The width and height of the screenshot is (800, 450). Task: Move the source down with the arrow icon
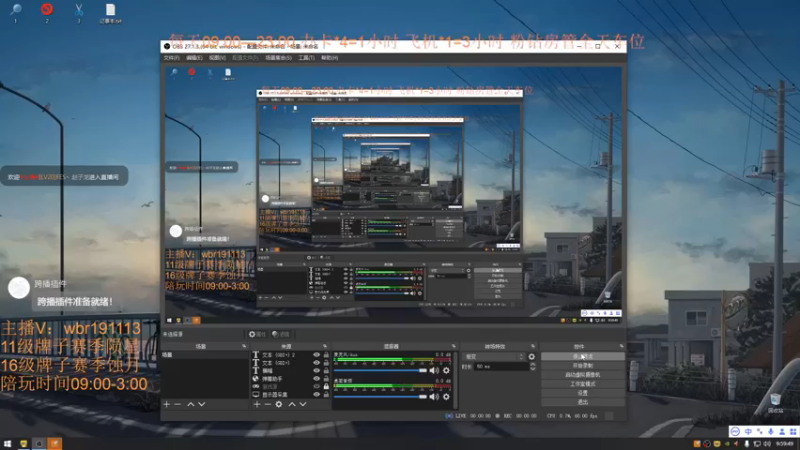303,404
